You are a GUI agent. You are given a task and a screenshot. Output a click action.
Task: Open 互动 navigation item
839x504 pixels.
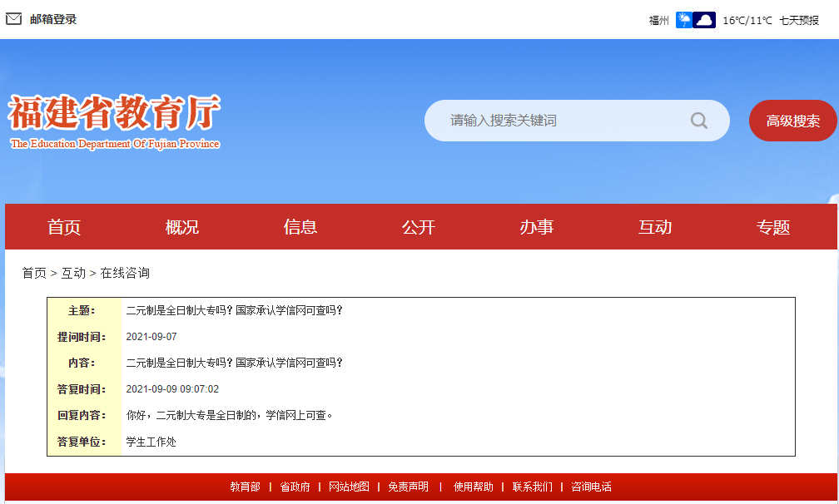pyautogui.click(x=655, y=227)
